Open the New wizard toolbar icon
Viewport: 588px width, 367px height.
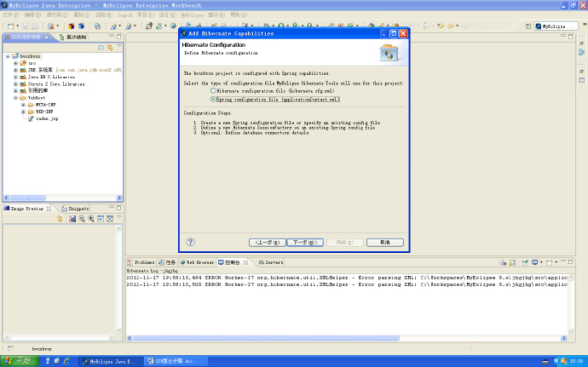tap(10, 26)
